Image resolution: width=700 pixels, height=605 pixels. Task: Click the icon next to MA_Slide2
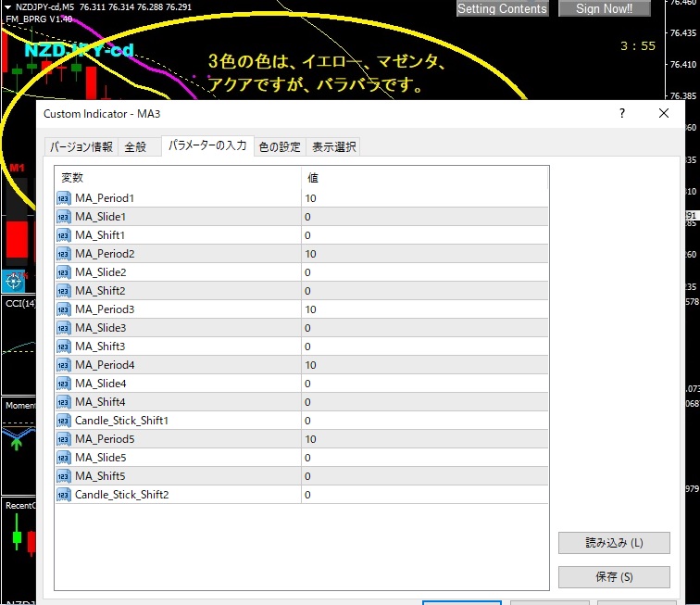pyautogui.click(x=64, y=272)
